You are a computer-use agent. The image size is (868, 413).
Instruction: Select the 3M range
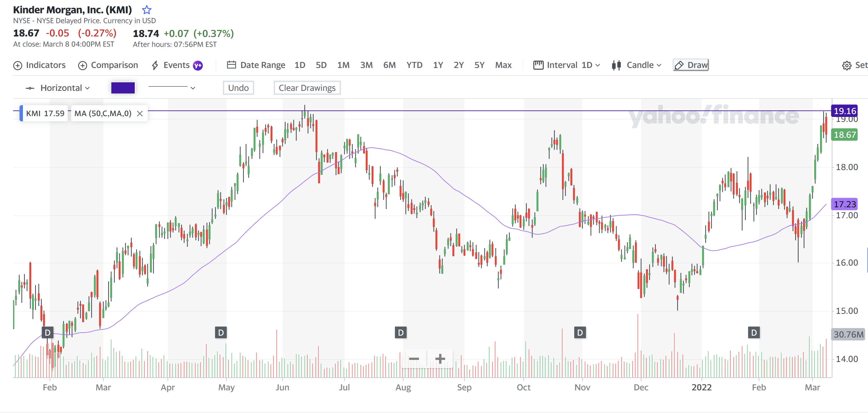point(366,65)
